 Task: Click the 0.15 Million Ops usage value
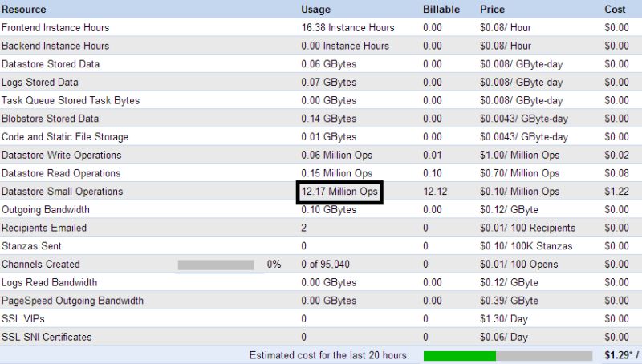tap(336, 173)
